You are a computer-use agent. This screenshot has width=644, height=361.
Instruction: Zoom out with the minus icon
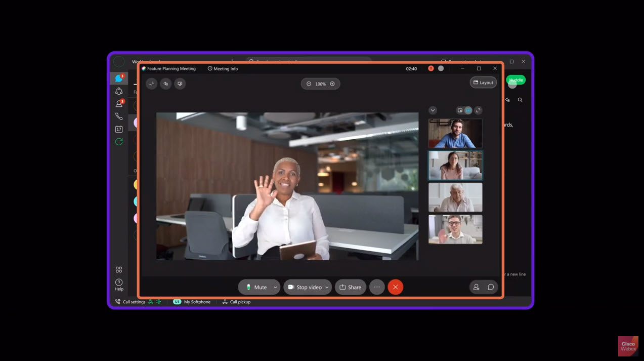309,84
